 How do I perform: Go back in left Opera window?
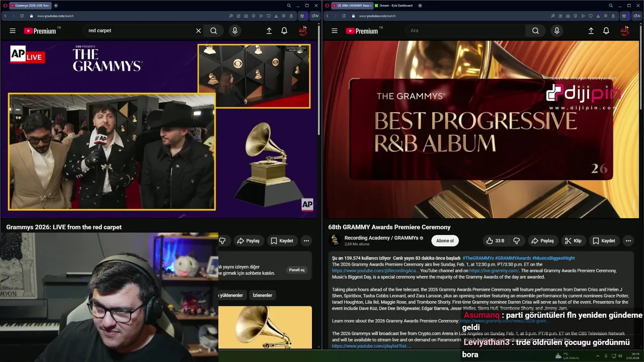click(5, 16)
